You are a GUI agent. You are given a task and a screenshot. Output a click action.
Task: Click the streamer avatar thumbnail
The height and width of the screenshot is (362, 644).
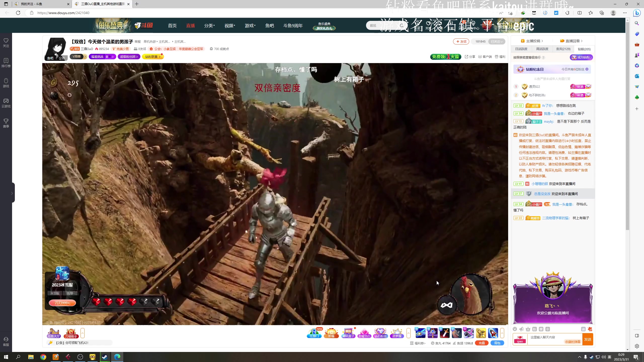(56, 49)
